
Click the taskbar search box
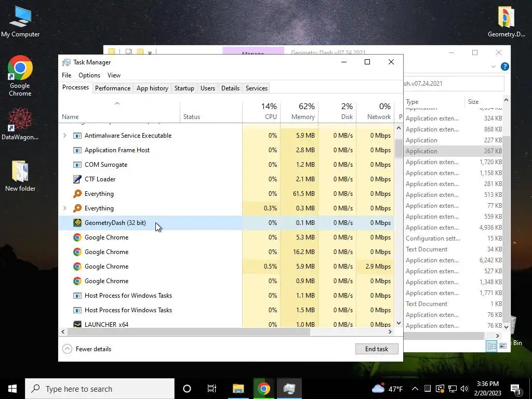[x=99, y=389]
